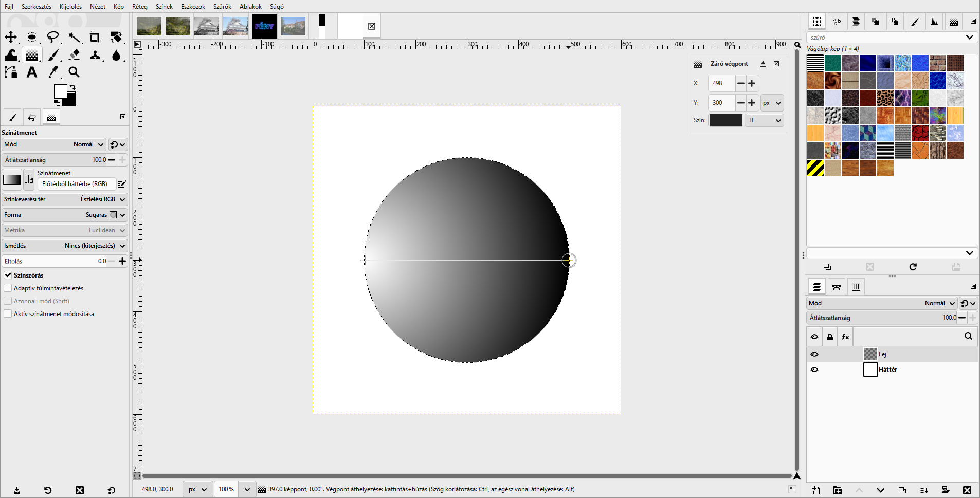
Task: Select the Clone stamp tool
Action: [x=95, y=55]
